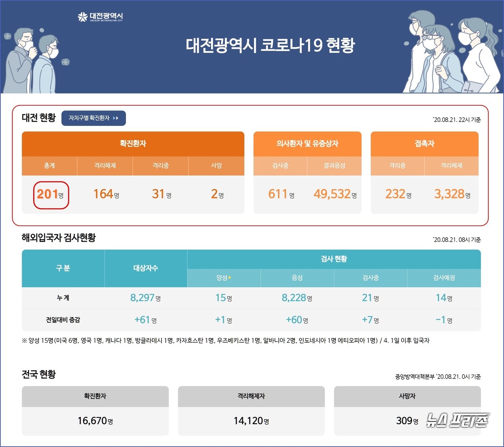The height and width of the screenshot is (447, 504).
Task: Click the 격리중 header under 확진환자
Action: [161, 166]
